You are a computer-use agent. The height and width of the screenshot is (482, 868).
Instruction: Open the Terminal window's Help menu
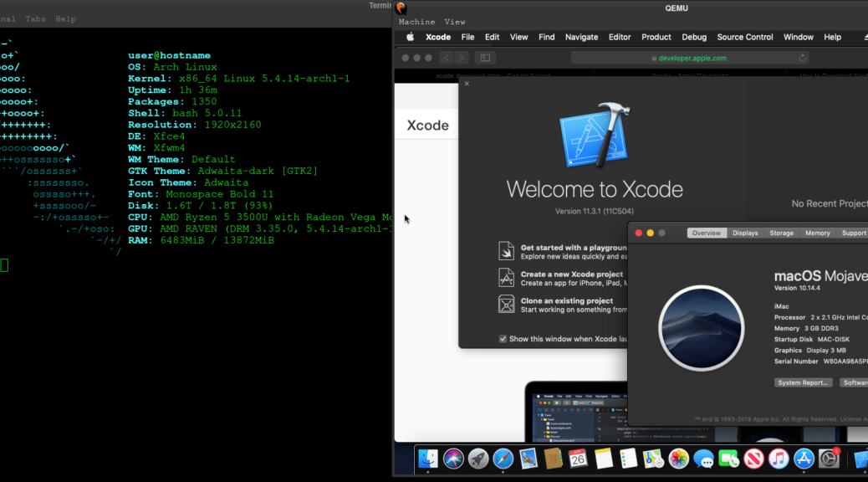(65, 19)
